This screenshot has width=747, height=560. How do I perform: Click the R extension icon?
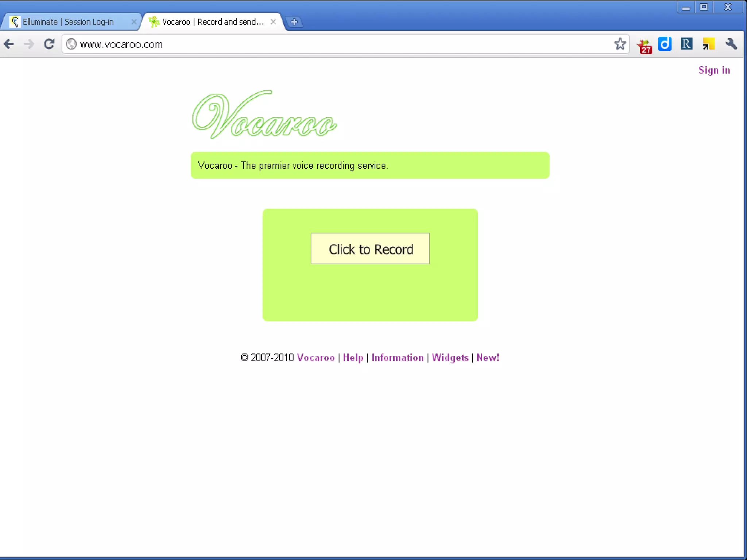tap(686, 44)
